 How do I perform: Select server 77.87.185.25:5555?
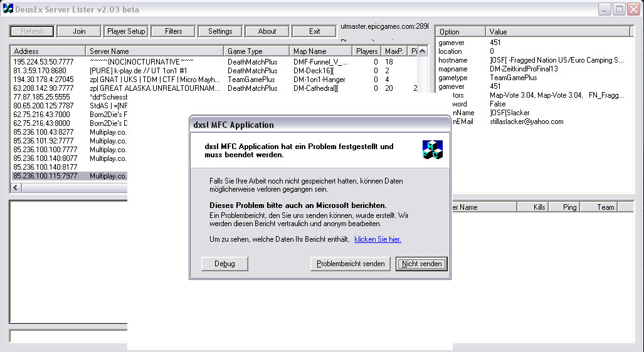[x=41, y=97]
